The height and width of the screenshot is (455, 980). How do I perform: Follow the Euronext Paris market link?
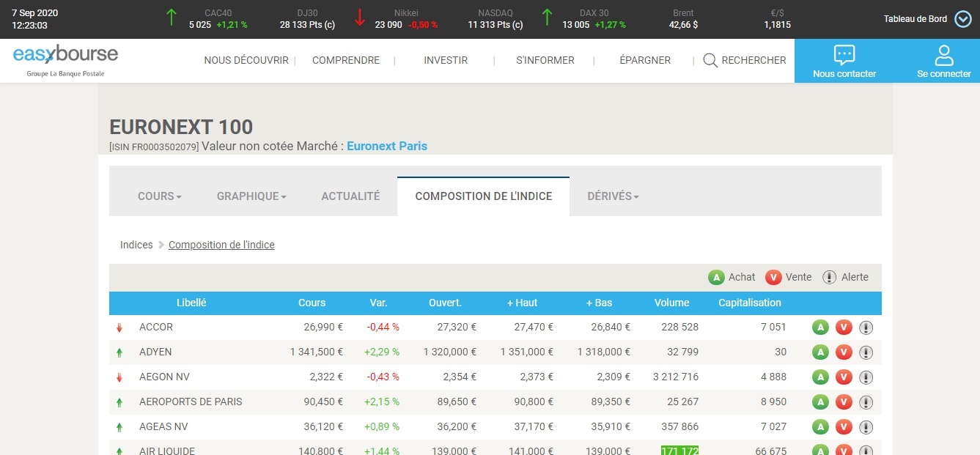(387, 146)
